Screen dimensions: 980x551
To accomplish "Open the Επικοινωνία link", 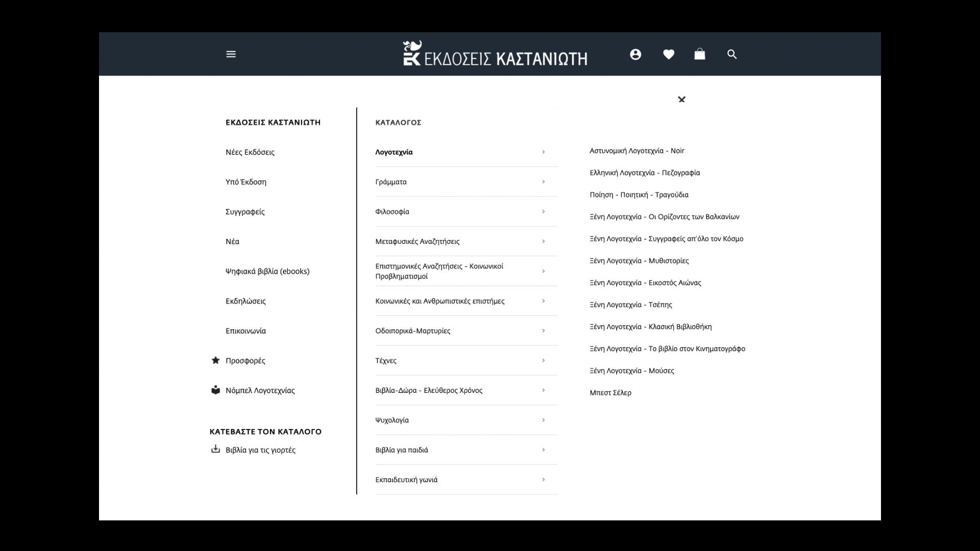I will pos(246,331).
